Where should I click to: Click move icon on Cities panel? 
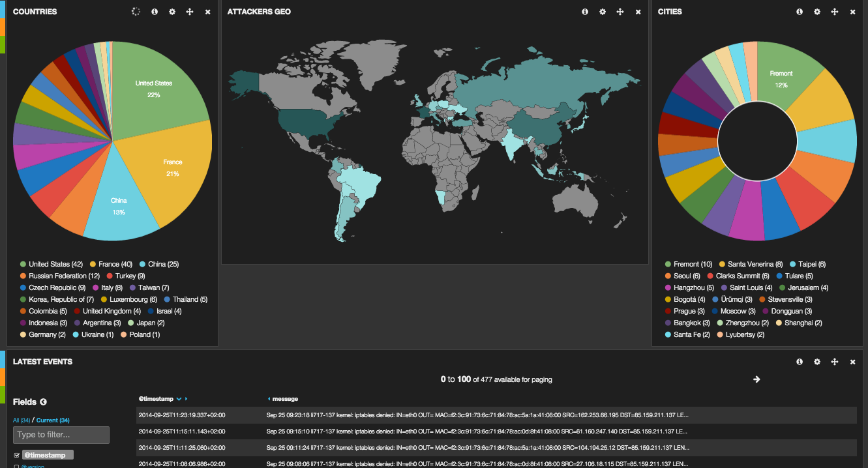(835, 12)
